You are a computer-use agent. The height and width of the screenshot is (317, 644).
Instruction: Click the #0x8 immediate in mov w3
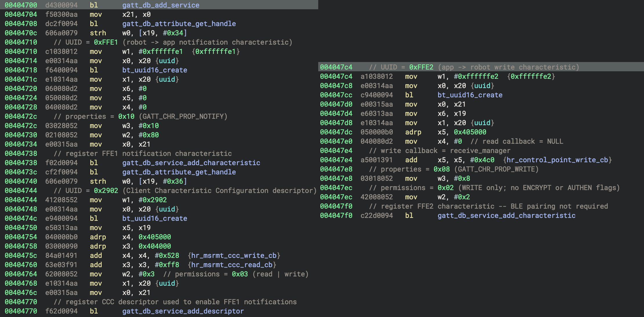(x=462, y=178)
